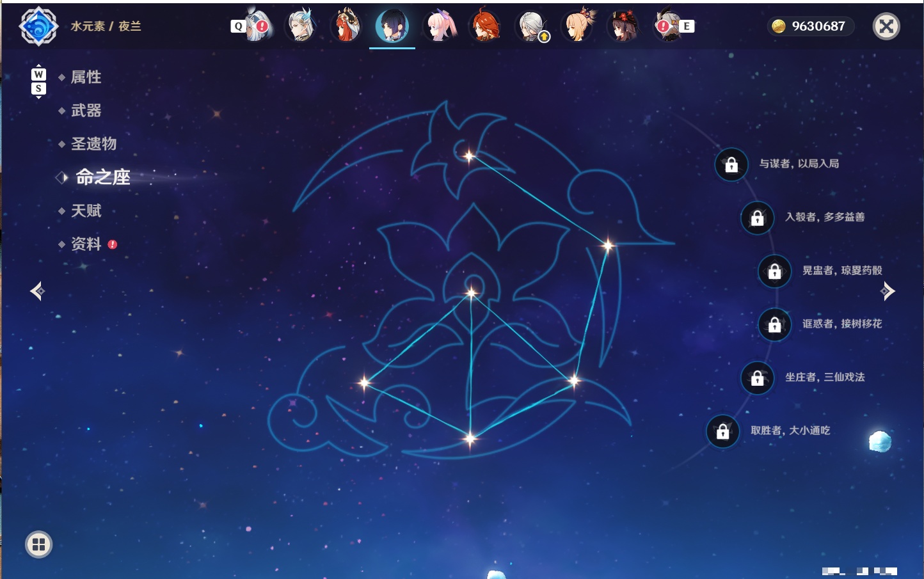Open the 武器 weapon menu
Viewport: 924px width, 579px height.
pos(86,111)
